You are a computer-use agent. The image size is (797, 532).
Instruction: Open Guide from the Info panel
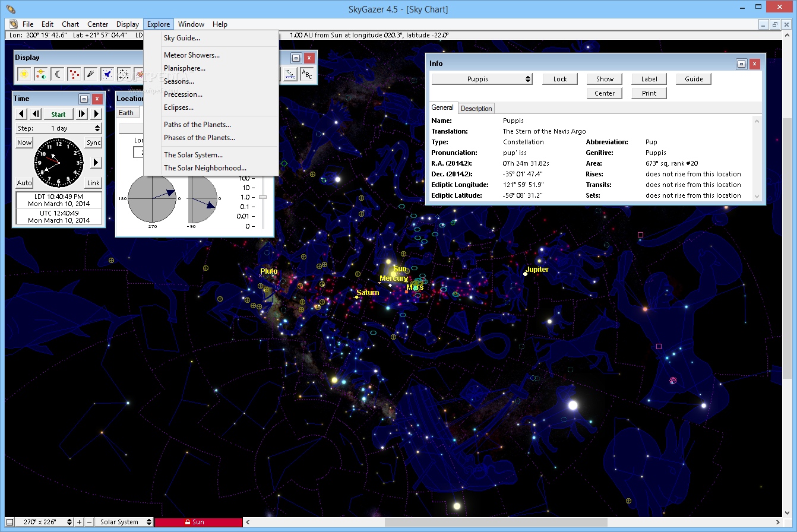coord(694,79)
